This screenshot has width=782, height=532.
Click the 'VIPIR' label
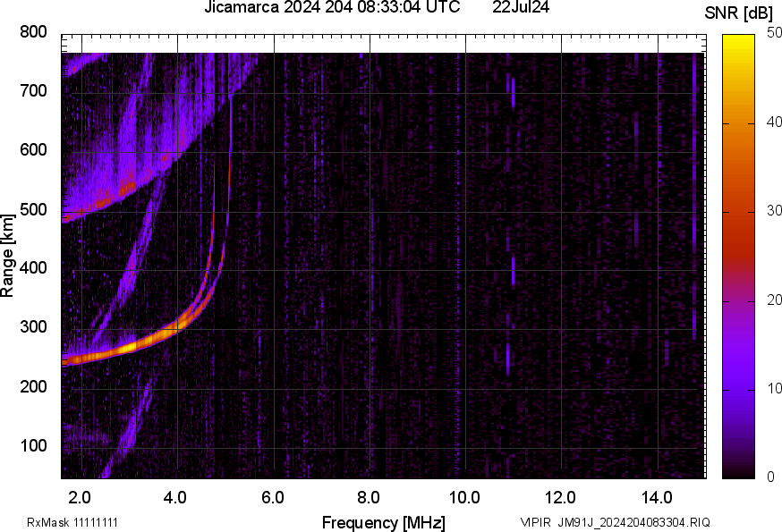pyautogui.click(x=536, y=522)
